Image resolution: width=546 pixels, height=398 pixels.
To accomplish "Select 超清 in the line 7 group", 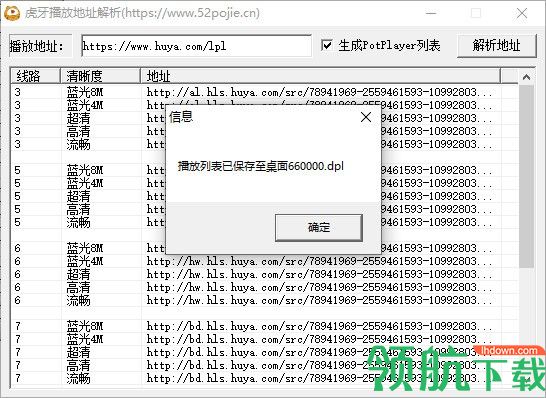I will click(x=78, y=352).
